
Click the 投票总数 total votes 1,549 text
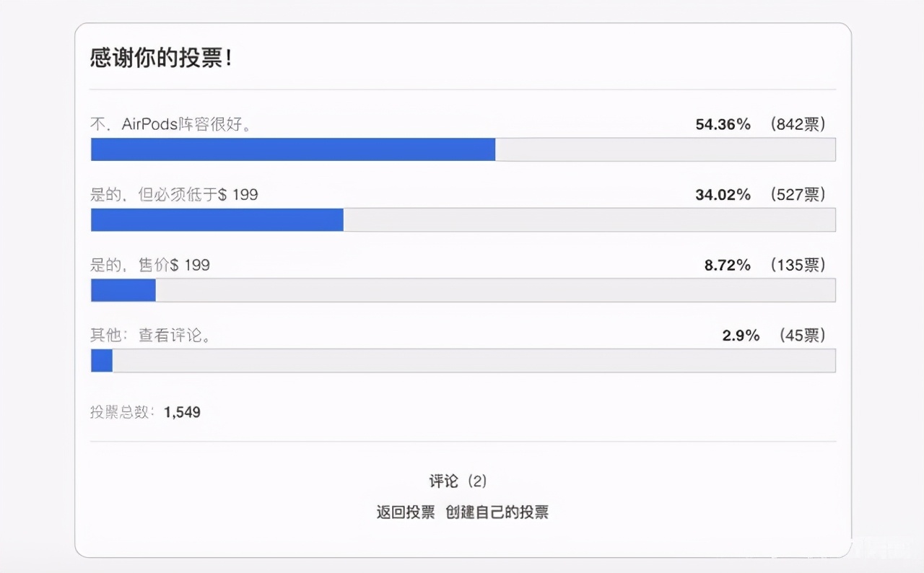(144, 412)
